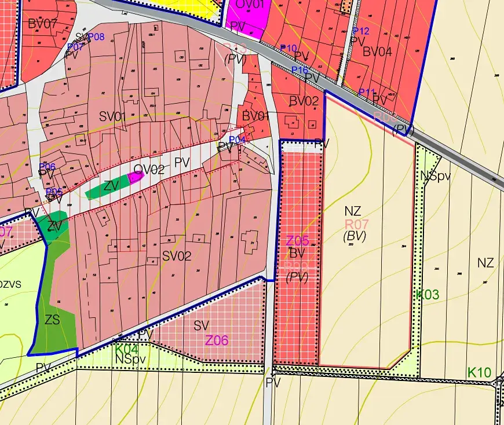
Task: Click the SV01 zone label
Action: (112, 117)
